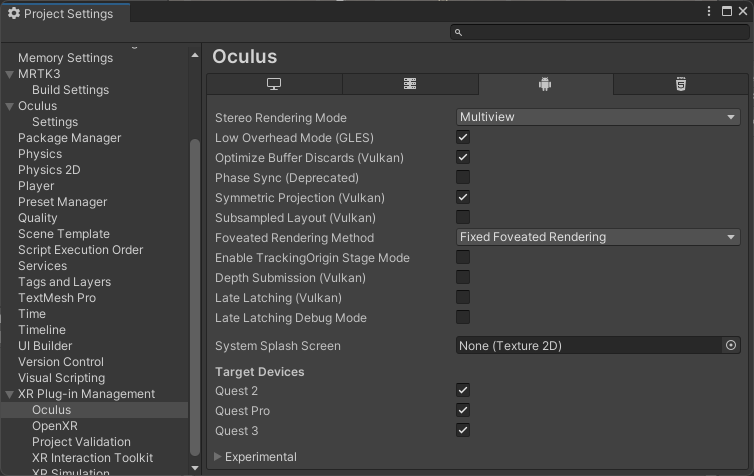
Task: Select highlighted Oculus under XR Plug-in Management
Action: (51, 410)
